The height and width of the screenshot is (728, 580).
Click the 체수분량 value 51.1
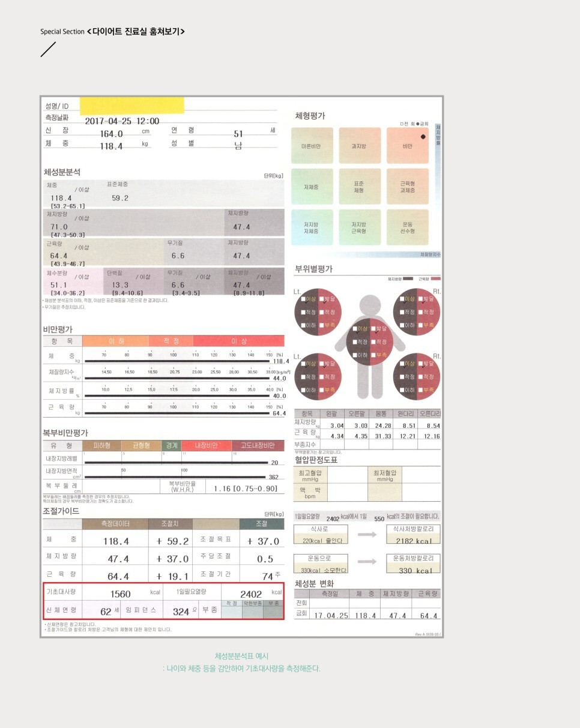(x=59, y=285)
